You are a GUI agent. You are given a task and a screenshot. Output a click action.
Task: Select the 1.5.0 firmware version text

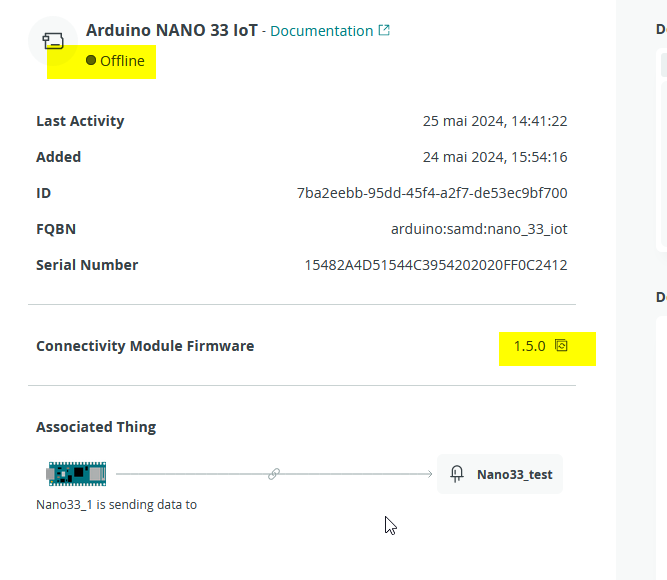point(529,346)
